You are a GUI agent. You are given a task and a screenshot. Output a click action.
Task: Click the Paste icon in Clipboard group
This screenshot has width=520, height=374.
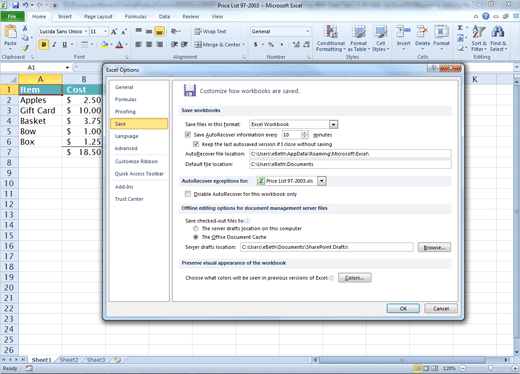tap(10, 32)
